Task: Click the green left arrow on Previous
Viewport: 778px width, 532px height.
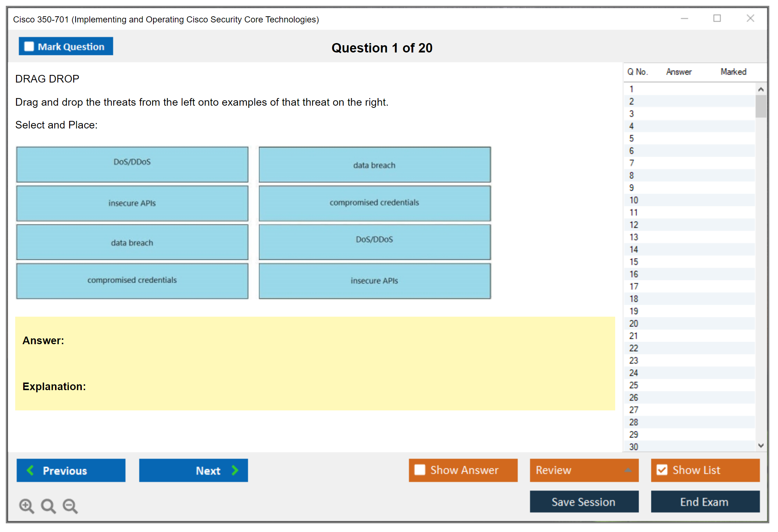Action: tap(30, 470)
